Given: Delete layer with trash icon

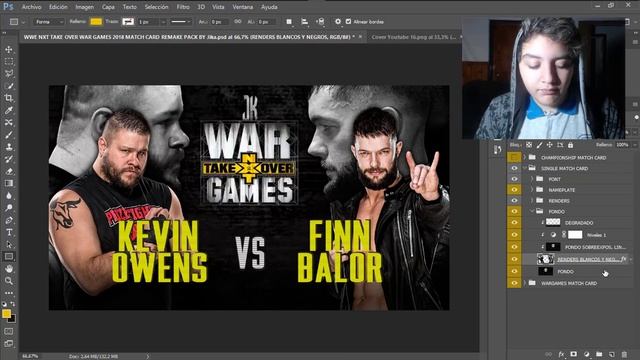Looking at the screenshot, I should click(x=624, y=354).
